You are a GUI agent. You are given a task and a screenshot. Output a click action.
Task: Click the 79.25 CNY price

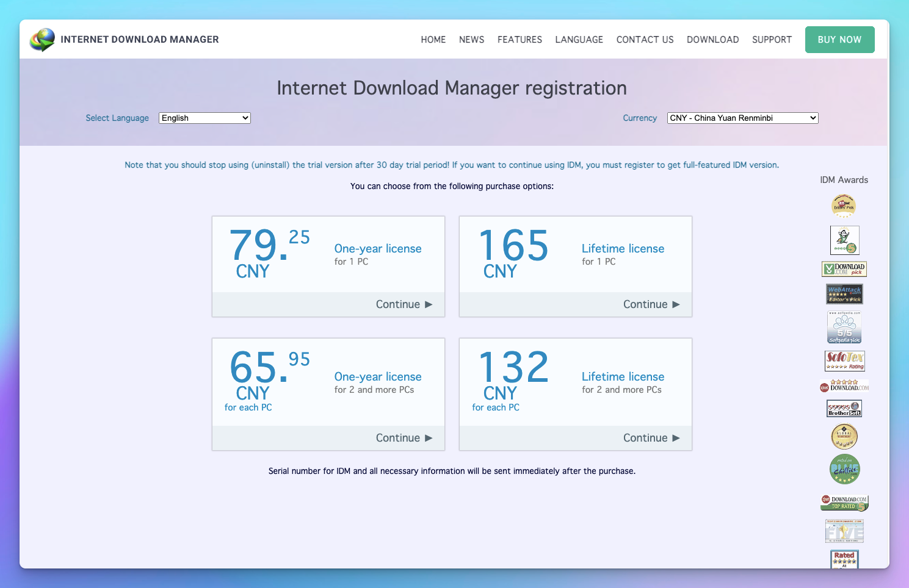[x=269, y=253]
